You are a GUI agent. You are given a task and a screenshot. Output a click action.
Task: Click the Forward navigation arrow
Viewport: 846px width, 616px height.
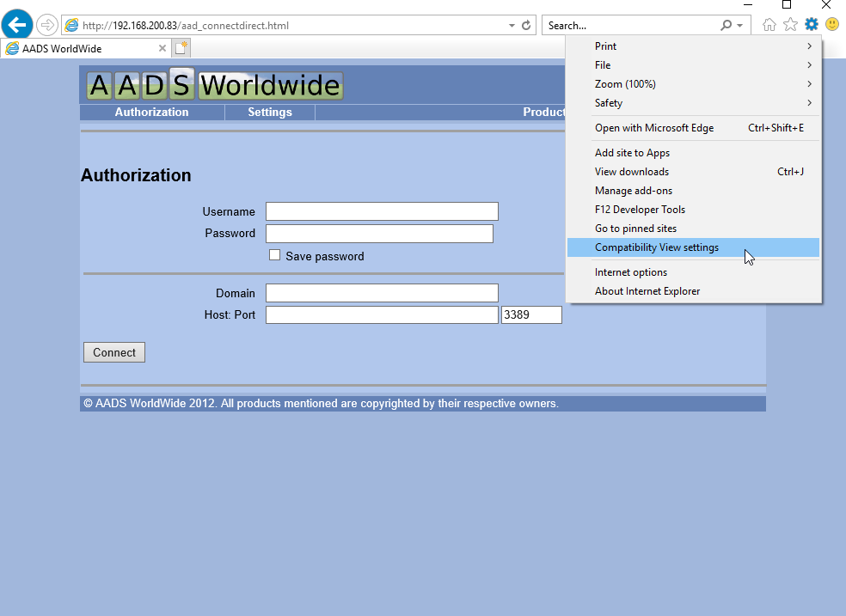(46, 26)
